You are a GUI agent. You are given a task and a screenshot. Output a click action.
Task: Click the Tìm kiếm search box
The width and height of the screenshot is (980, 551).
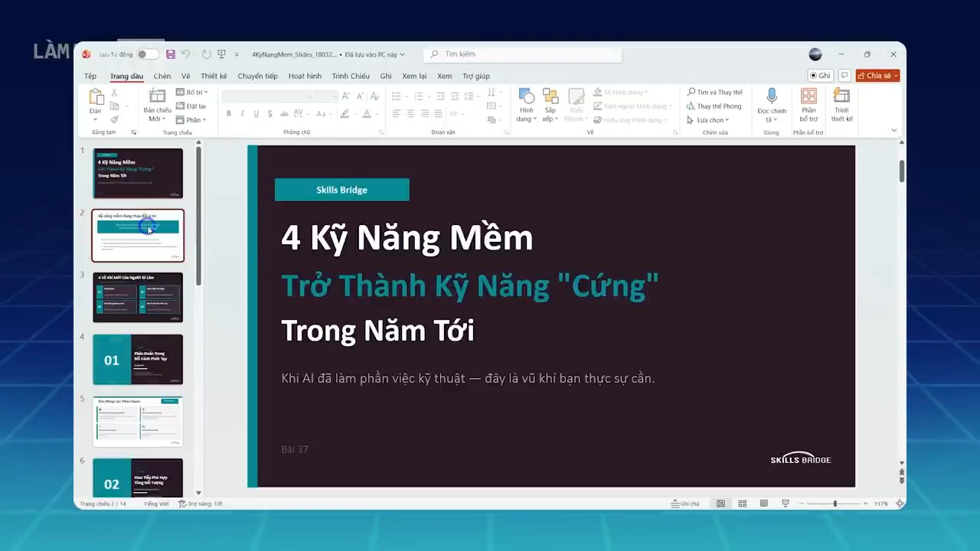click(x=524, y=54)
